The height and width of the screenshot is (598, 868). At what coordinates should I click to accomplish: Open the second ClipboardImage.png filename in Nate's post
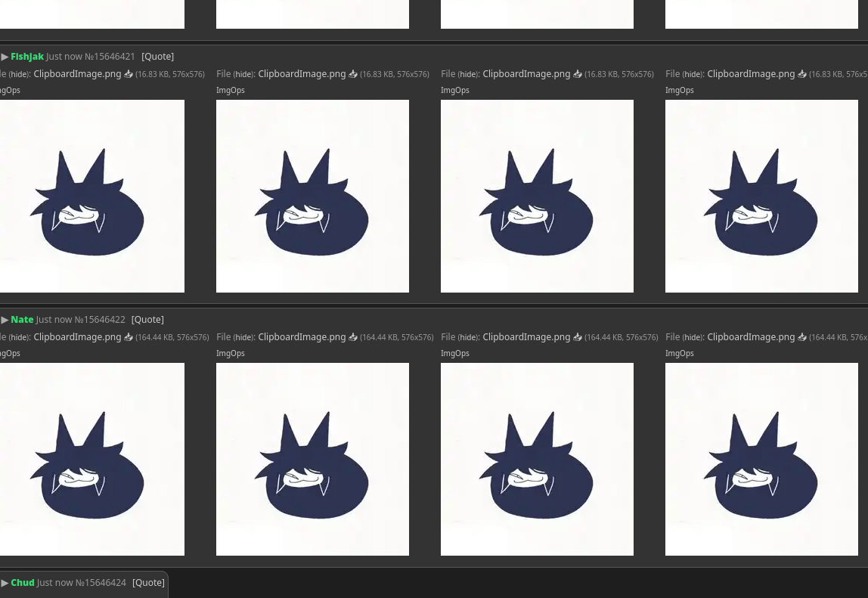[x=302, y=337]
